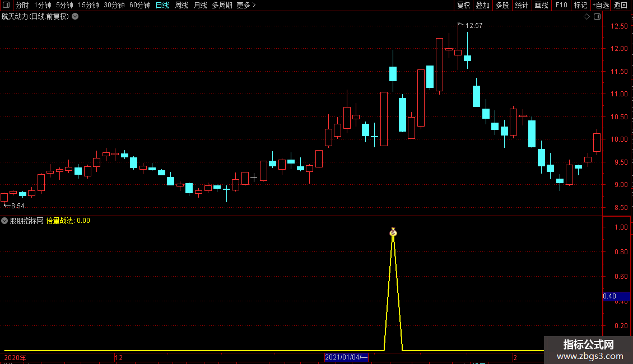Toggle the side panel icon in chart header
The width and height of the screenshot is (633, 364).
(x=597, y=17)
